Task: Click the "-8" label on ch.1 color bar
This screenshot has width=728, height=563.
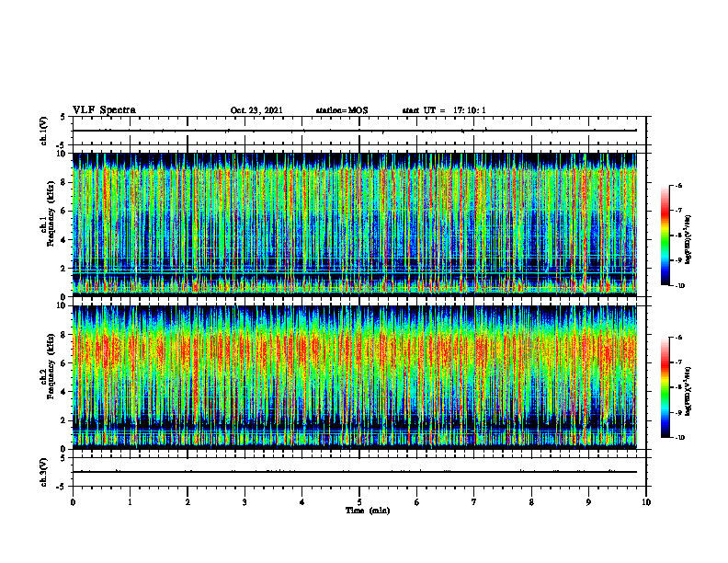Action: [678, 236]
